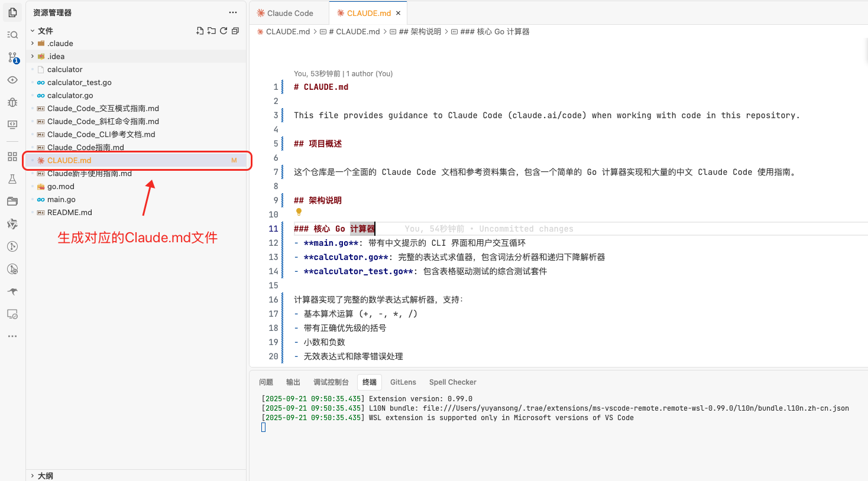Click line number 11 in editor gutter
Viewport: 868px width, 481px height.
click(273, 229)
